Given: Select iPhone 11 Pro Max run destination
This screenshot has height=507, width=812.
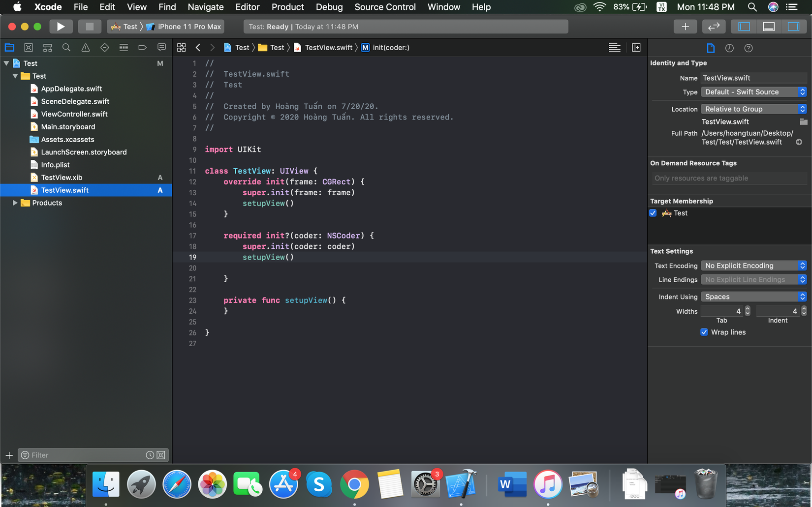Looking at the screenshot, I should point(189,27).
